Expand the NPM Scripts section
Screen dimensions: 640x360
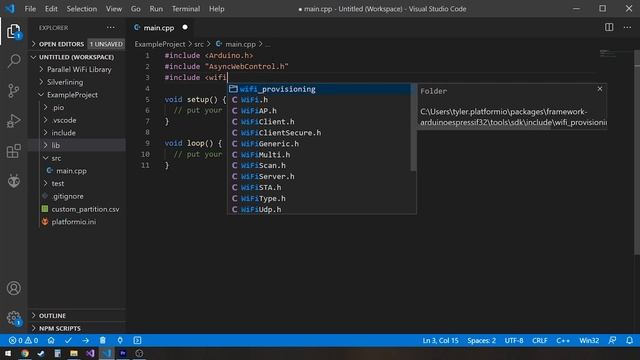pyautogui.click(x=77, y=328)
